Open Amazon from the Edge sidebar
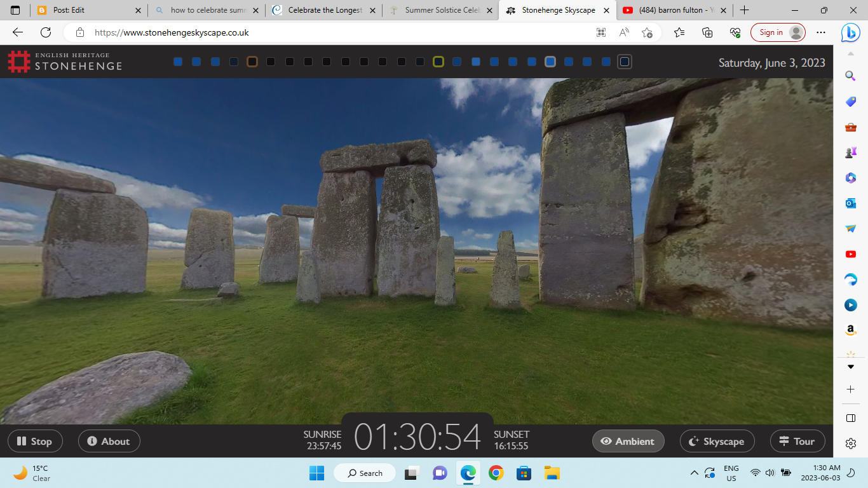 [850, 330]
